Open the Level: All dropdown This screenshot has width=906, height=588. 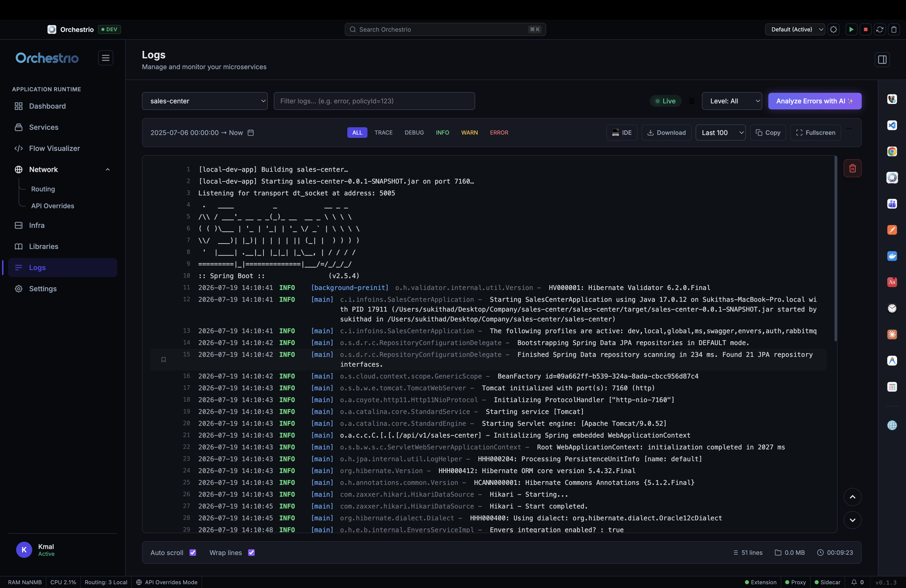(732, 101)
